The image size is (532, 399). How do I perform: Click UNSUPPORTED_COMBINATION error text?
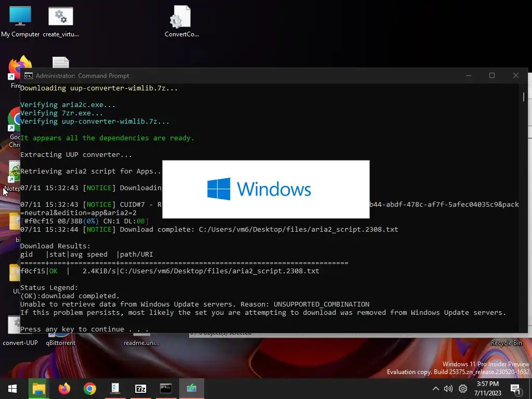click(x=321, y=304)
